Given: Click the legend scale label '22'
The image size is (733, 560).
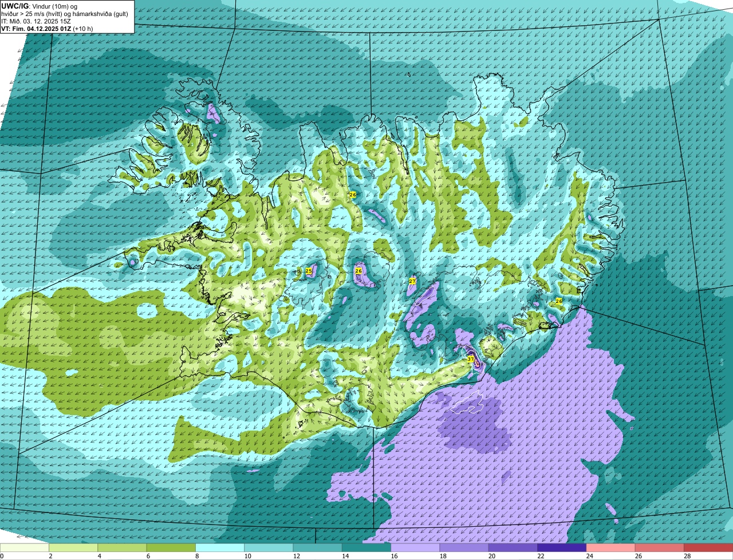Looking at the screenshot, I should (540, 556).
